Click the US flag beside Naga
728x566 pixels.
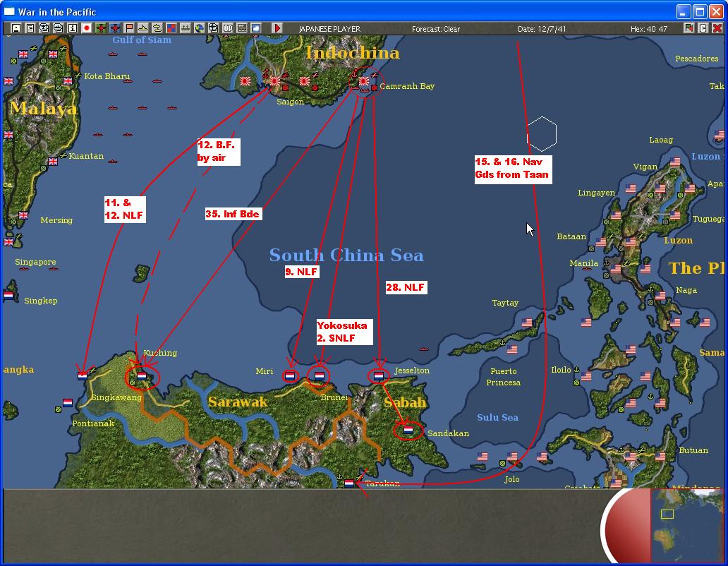pyautogui.click(x=660, y=295)
